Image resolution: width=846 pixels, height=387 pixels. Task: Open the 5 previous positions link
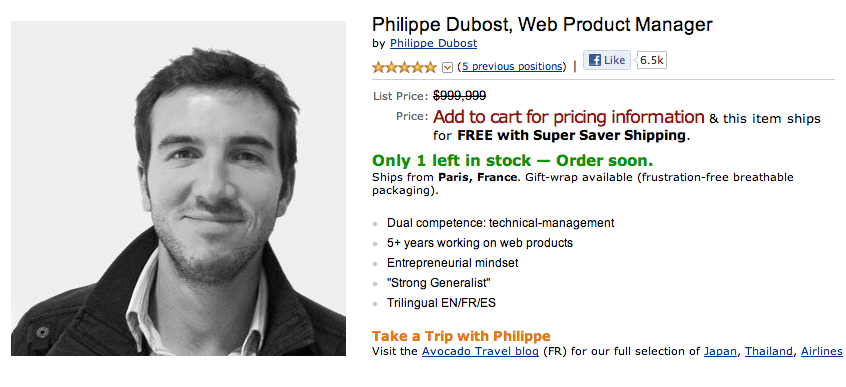point(511,66)
